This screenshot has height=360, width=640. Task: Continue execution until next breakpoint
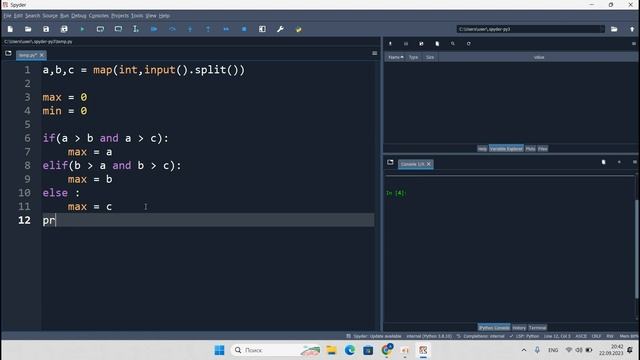[226, 29]
